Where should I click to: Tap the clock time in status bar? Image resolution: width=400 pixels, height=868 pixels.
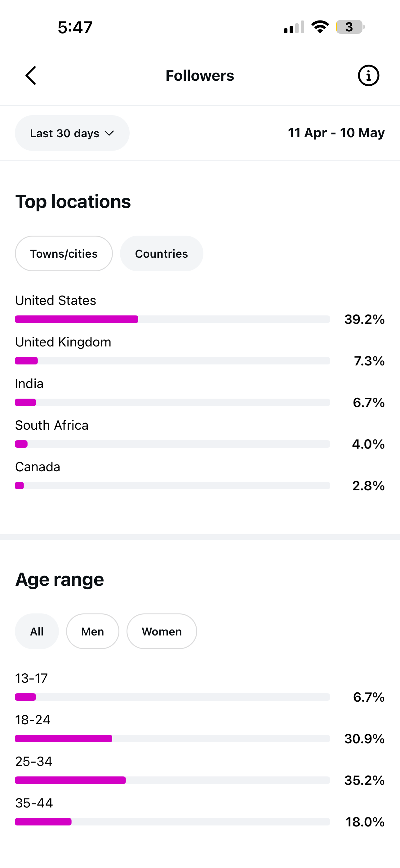75,27
